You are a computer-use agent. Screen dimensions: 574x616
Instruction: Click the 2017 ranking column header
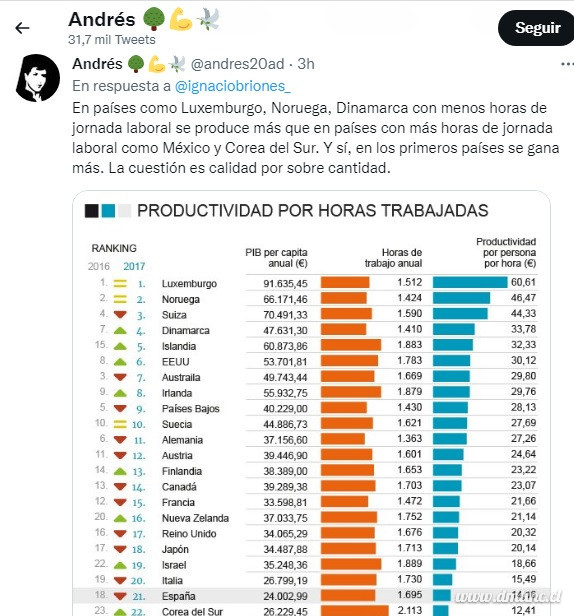(134, 266)
